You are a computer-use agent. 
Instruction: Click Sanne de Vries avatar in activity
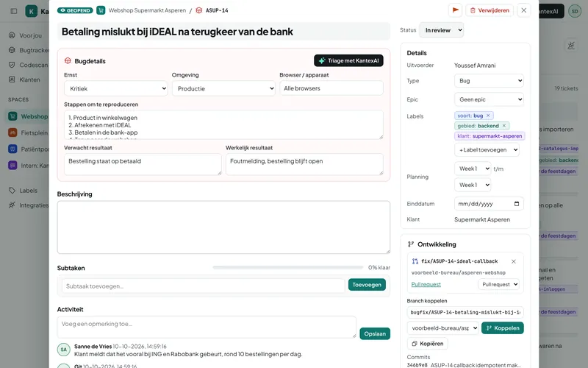(64, 349)
